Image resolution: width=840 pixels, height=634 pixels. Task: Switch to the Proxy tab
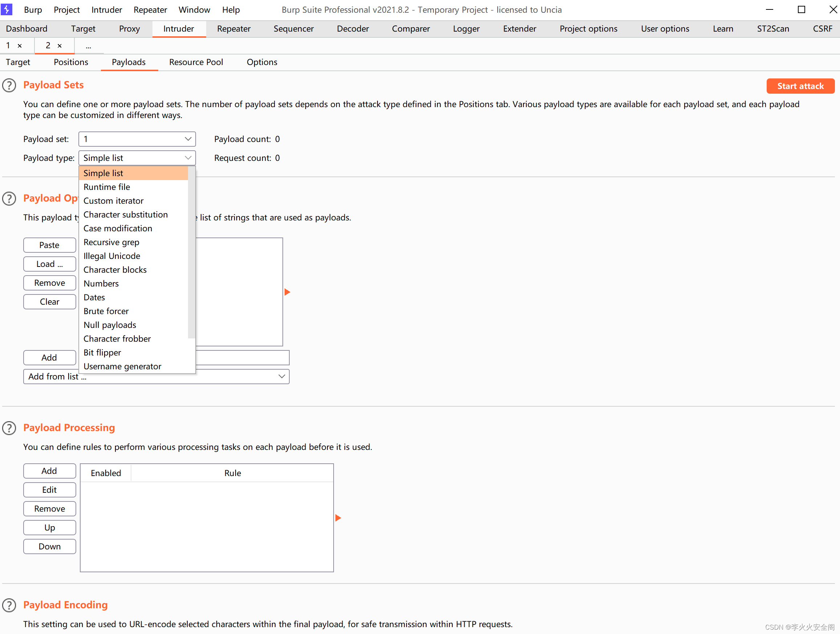pyautogui.click(x=130, y=29)
